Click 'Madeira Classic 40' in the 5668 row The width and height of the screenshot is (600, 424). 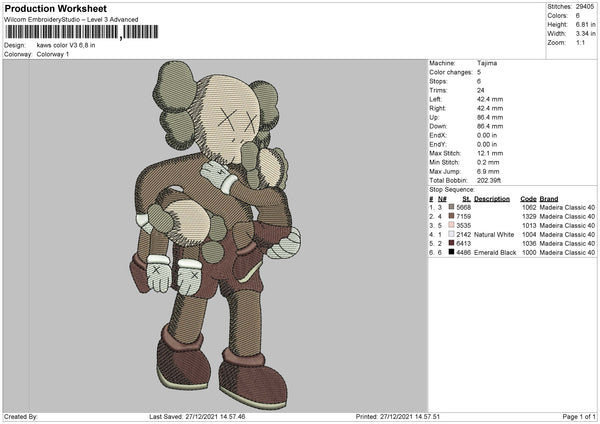click(x=567, y=207)
